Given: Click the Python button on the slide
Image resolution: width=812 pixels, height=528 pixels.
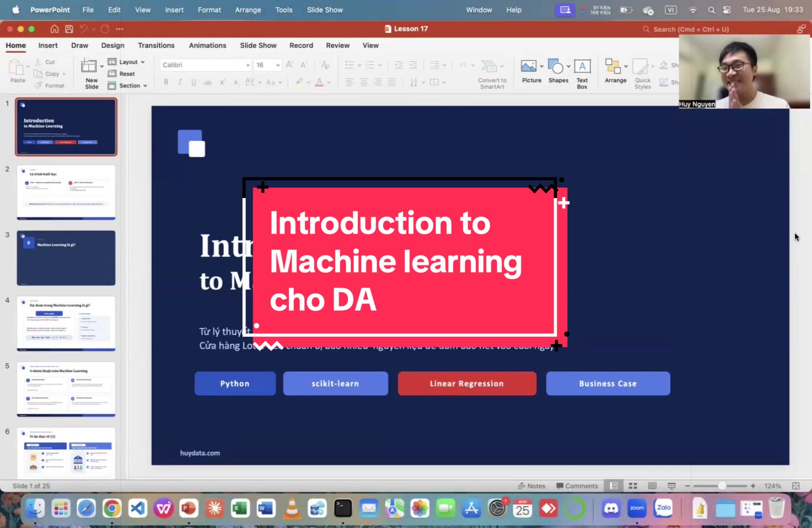Looking at the screenshot, I should pyautogui.click(x=235, y=384).
